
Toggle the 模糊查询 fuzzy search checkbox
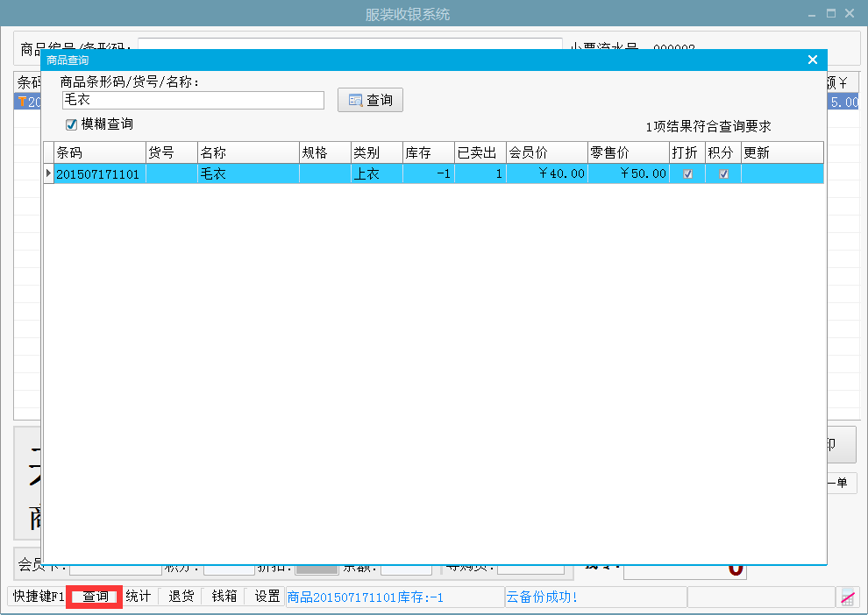click(x=72, y=124)
